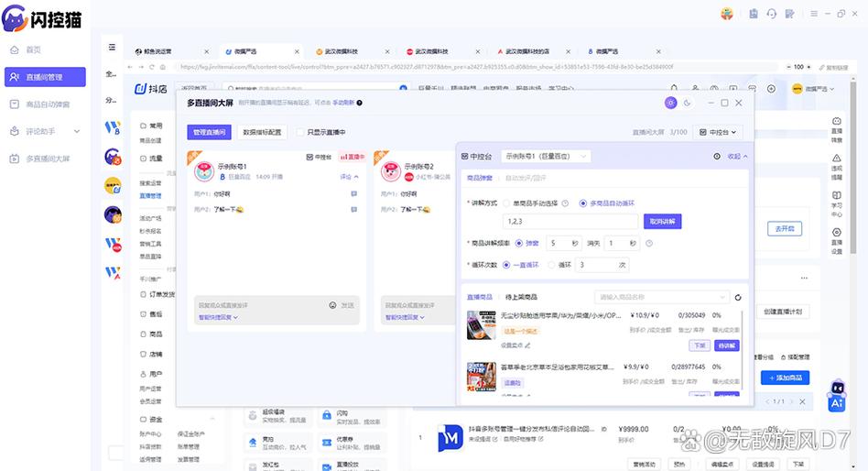This screenshot has height=471, width=868.
Task: Open the 示例账号1（巨量百应）account selector
Action: pyautogui.click(x=546, y=157)
